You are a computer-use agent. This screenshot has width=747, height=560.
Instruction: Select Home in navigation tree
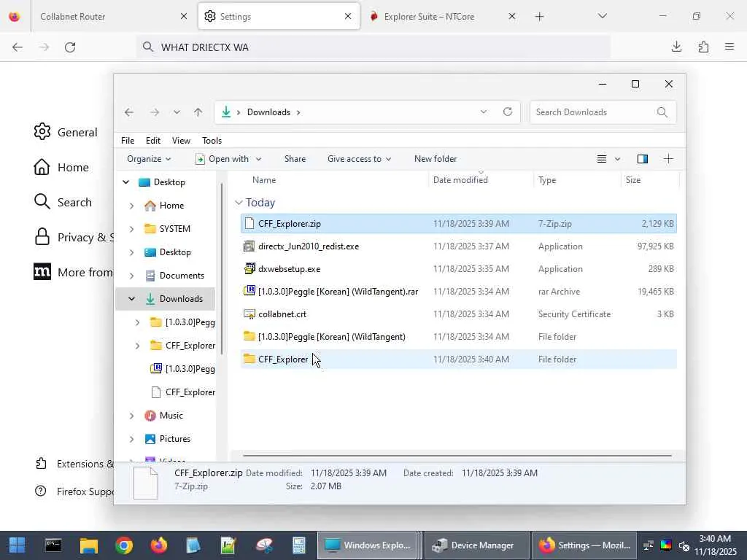171,206
